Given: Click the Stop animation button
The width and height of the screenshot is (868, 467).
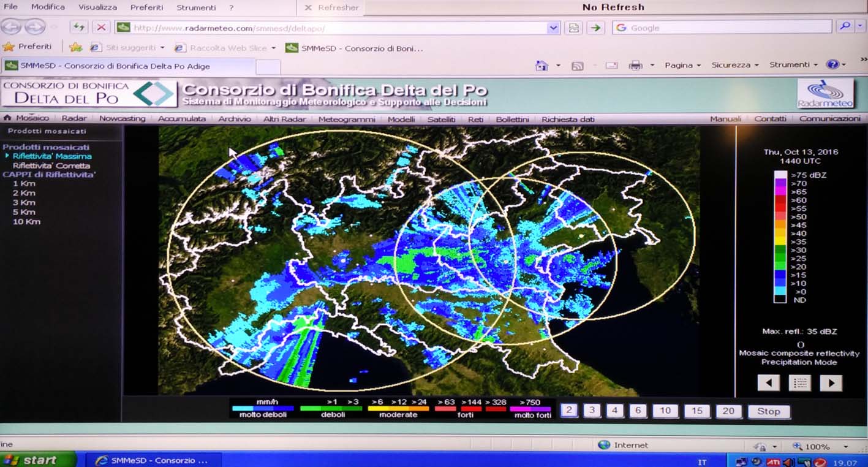Looking at the screenshot, I should (x=769, y=411).
